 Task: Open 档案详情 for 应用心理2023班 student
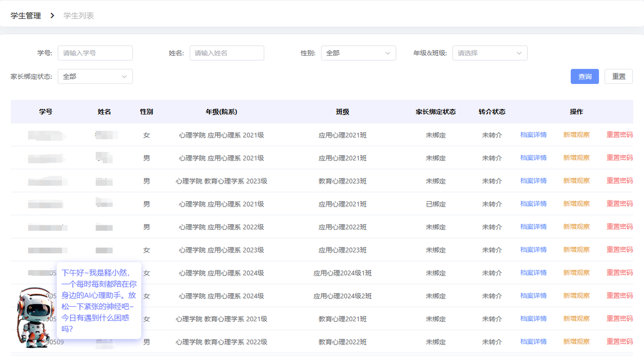(x=533, y=250)
